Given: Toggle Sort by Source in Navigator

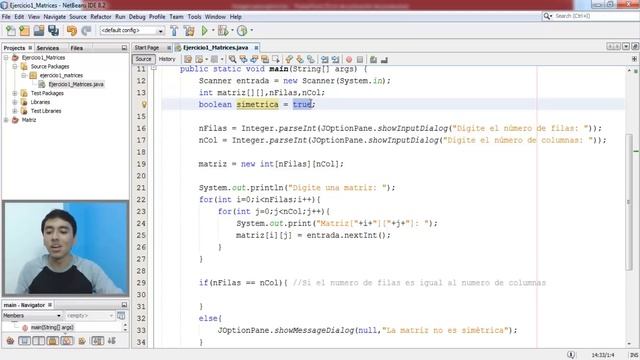Looking at the screenshot, I should (111, 340).
